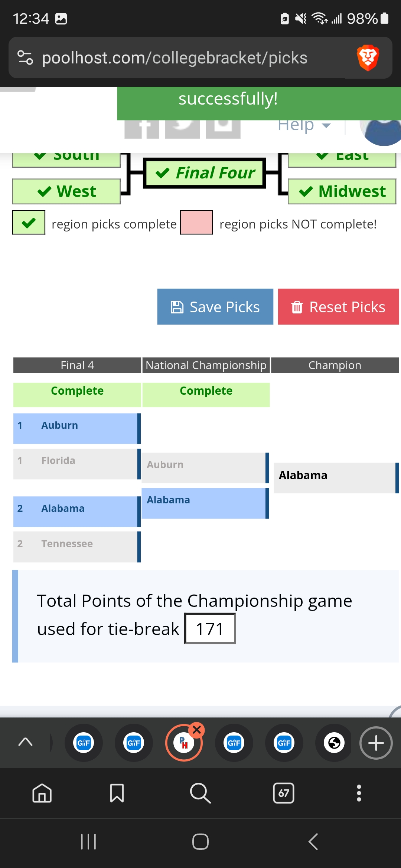
Task: Open the three-dot browser menu
Action: [x=359, y=793]
